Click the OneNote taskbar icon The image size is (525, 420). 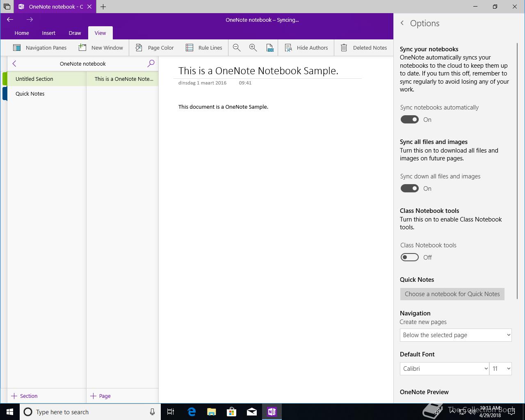(272, 412)
